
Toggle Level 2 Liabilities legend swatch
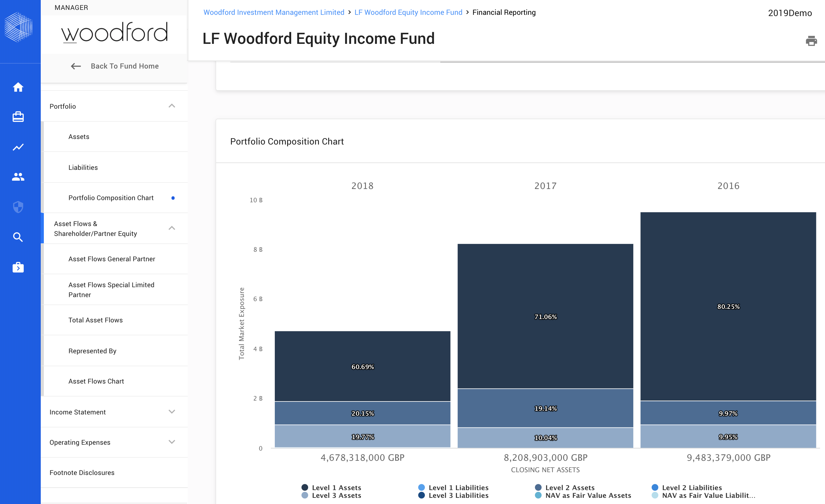tap(655, 487)
